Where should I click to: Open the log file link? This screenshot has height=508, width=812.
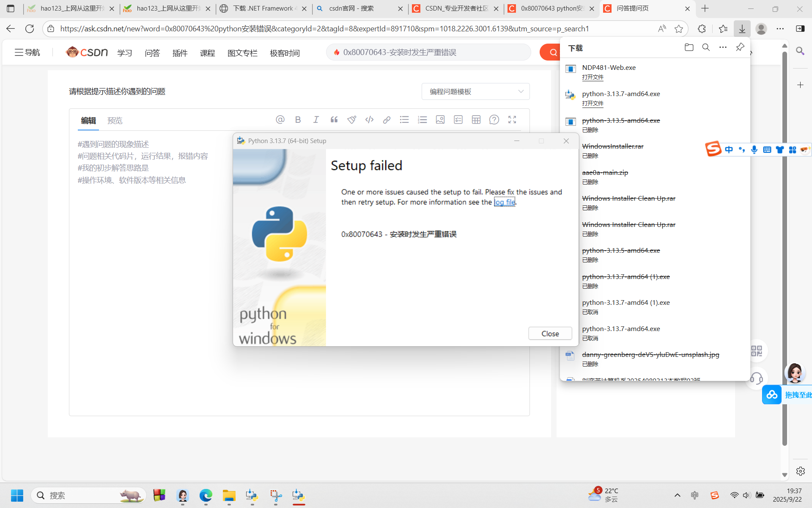click(505, 202)
